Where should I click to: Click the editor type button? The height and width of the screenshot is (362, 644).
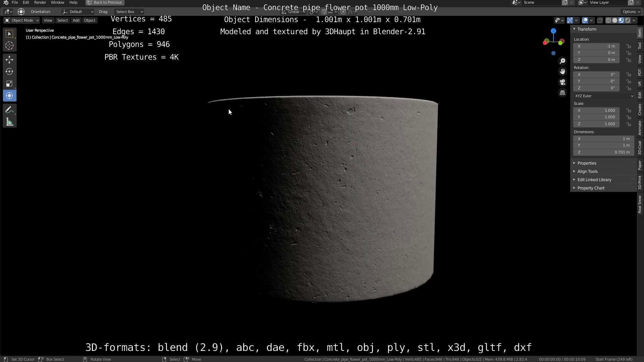8,12
